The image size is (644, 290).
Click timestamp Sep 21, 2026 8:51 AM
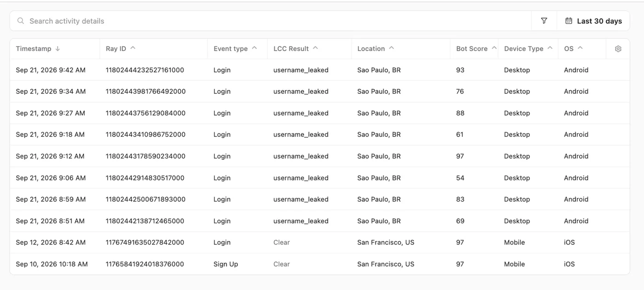[50, 221]
